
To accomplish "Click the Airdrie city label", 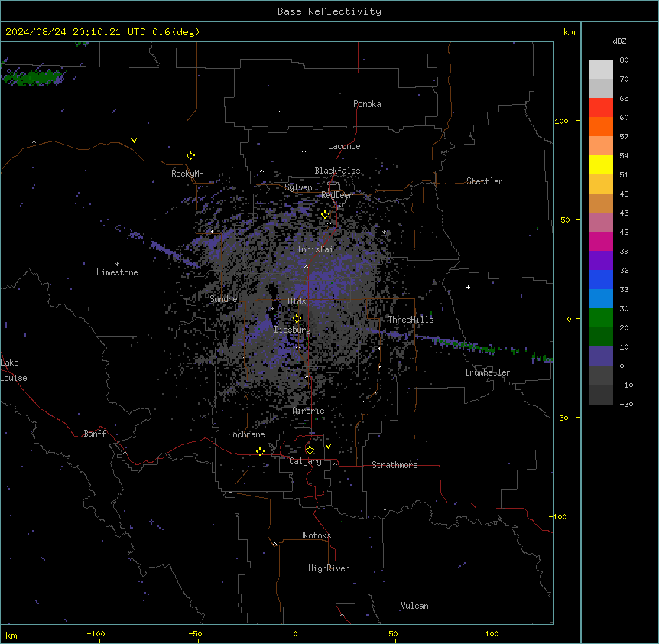I will point(308,411).
